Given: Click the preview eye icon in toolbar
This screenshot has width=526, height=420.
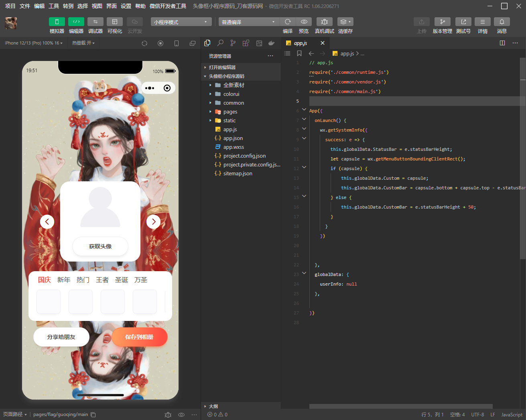Looking at the screenshot, I should coord(304,22).
